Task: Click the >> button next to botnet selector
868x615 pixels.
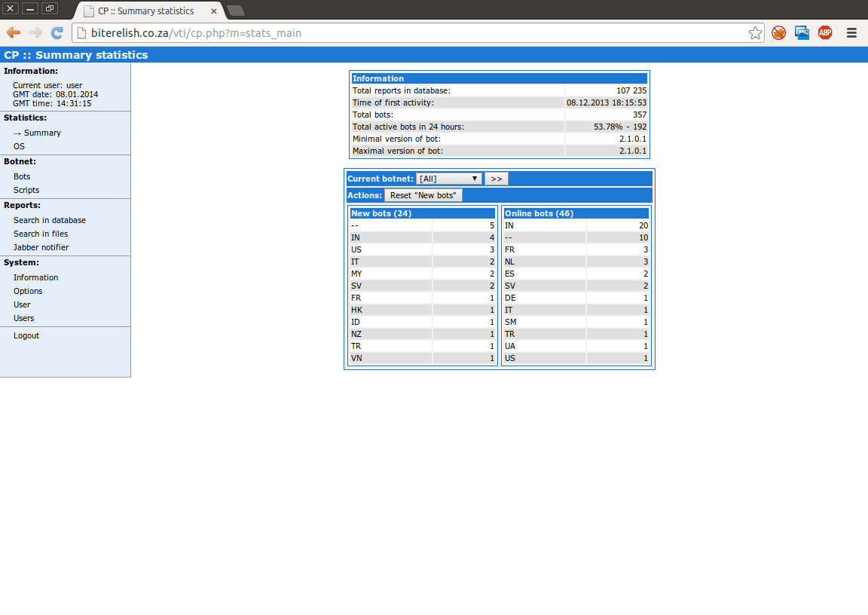Action: point(497,179)
